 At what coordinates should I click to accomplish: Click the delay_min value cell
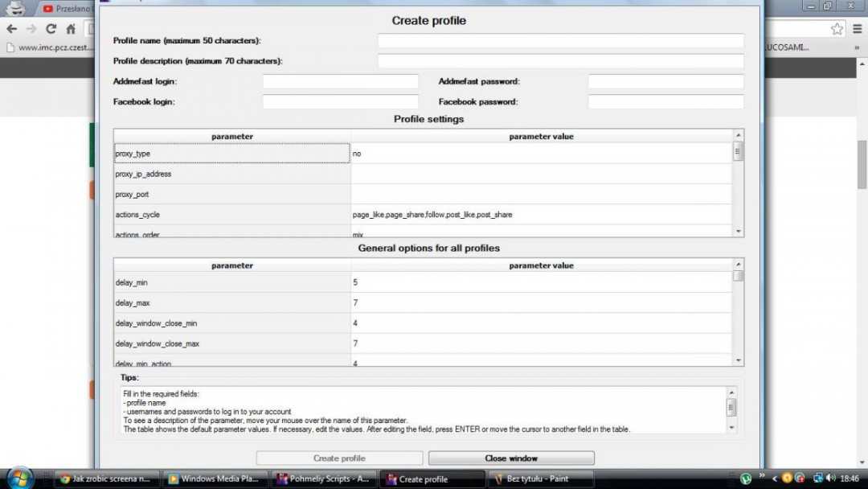(x=541, y=283)
